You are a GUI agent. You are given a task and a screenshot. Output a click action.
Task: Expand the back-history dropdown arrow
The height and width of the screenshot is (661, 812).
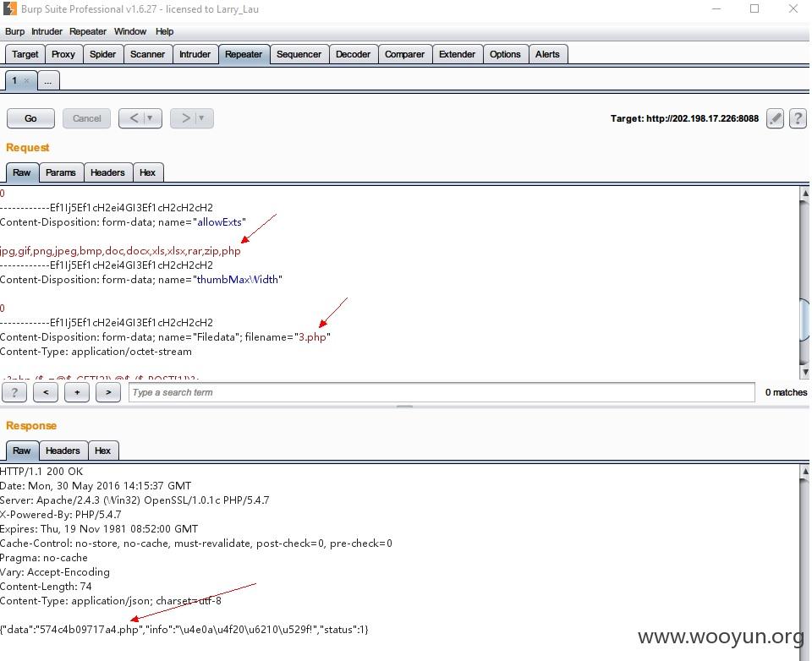click(151, 118)
